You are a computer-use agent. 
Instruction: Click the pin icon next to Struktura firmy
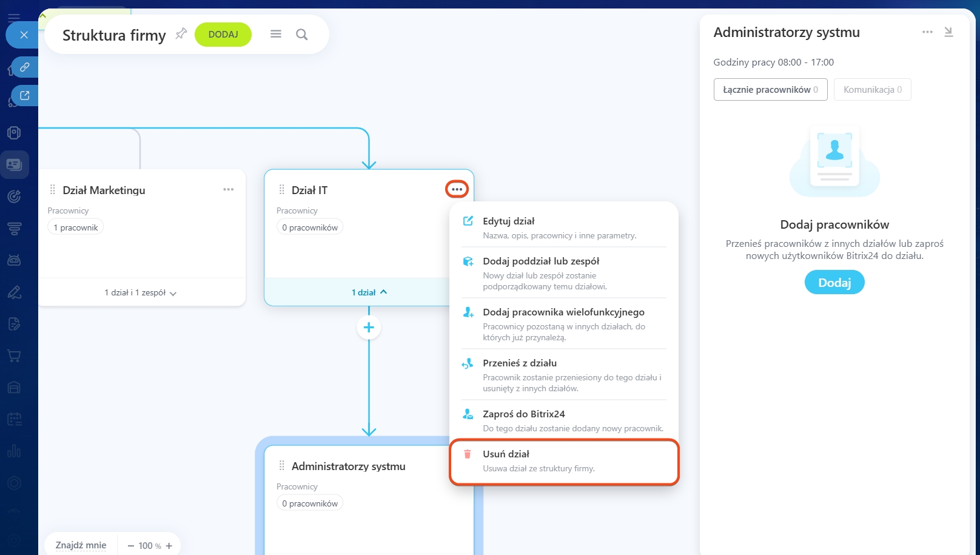[x=181, y=34]
